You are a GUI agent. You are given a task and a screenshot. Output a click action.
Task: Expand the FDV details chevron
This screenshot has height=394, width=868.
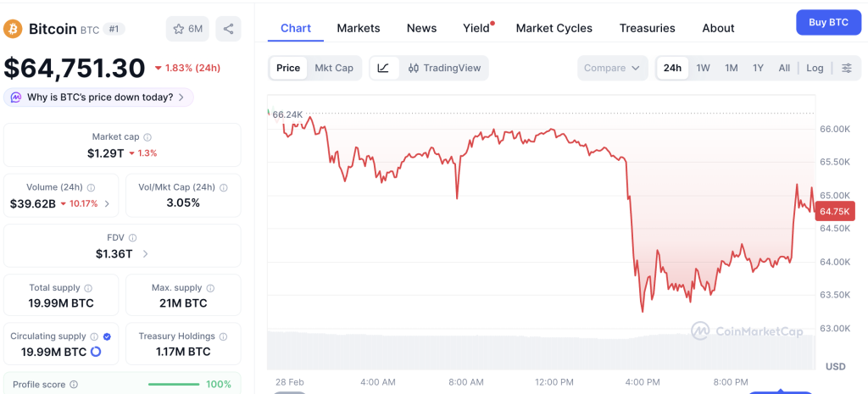145,254
